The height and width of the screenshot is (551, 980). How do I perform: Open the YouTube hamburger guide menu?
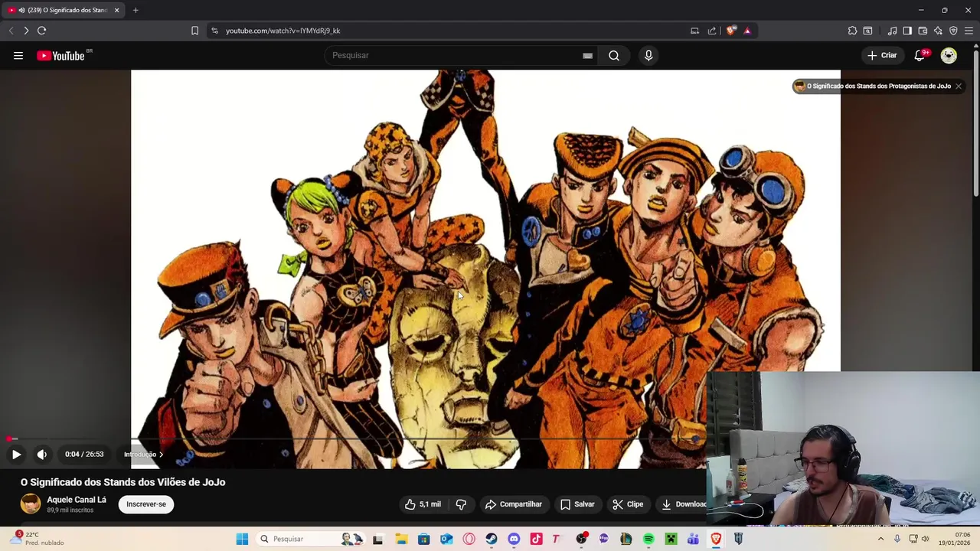click(x=18, y=55)
